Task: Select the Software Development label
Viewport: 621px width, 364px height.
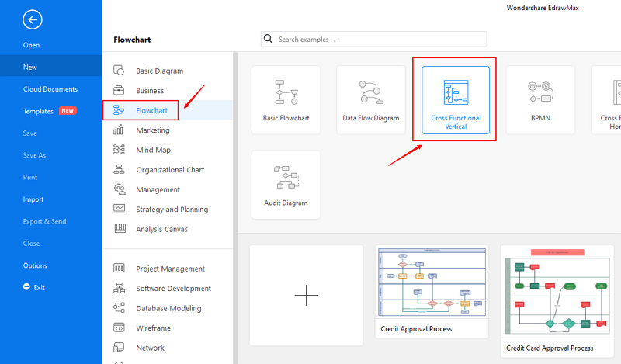Action: (x=173, y=289)
